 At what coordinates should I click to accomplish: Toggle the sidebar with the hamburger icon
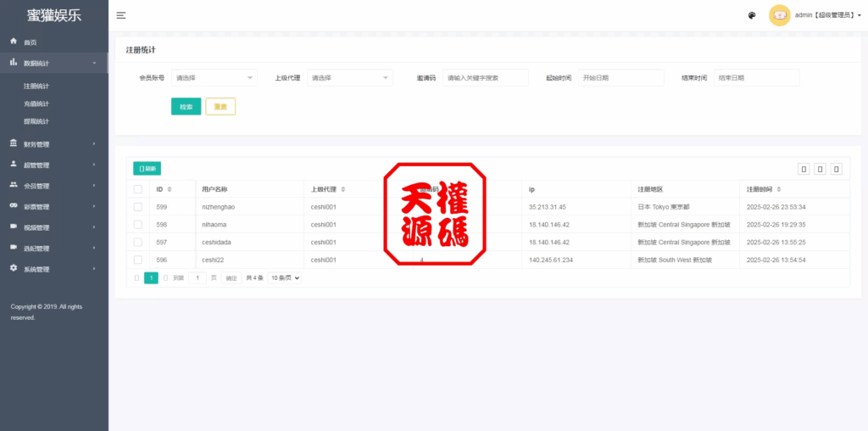pos(121,15)
